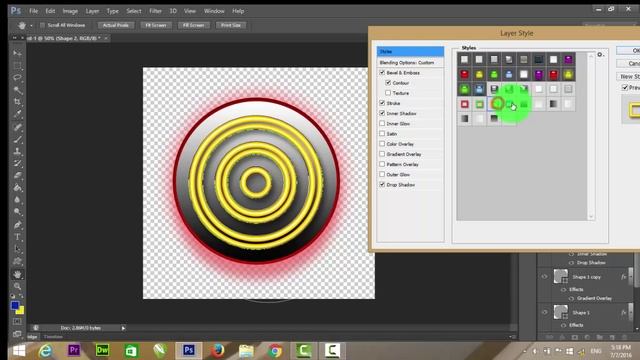The image size is (640, 360).
Task: Select the Clone Stamp tool
Action: coord(18,151)
